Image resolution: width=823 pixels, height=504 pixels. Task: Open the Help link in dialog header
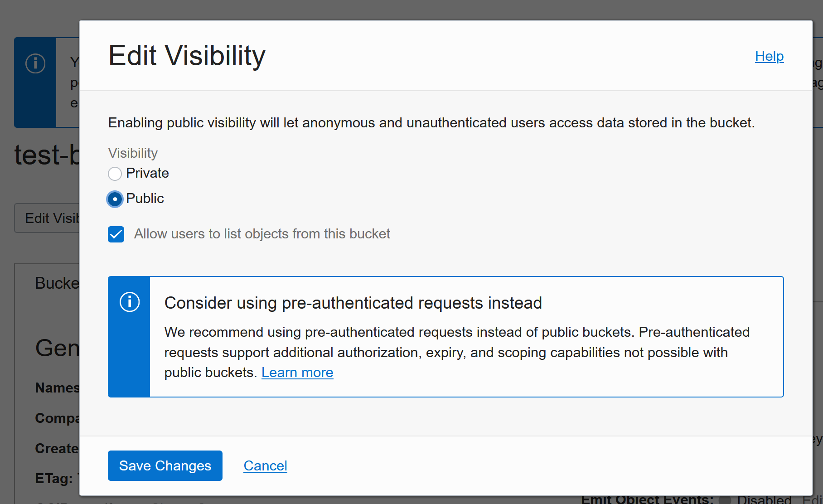(769, 56)
